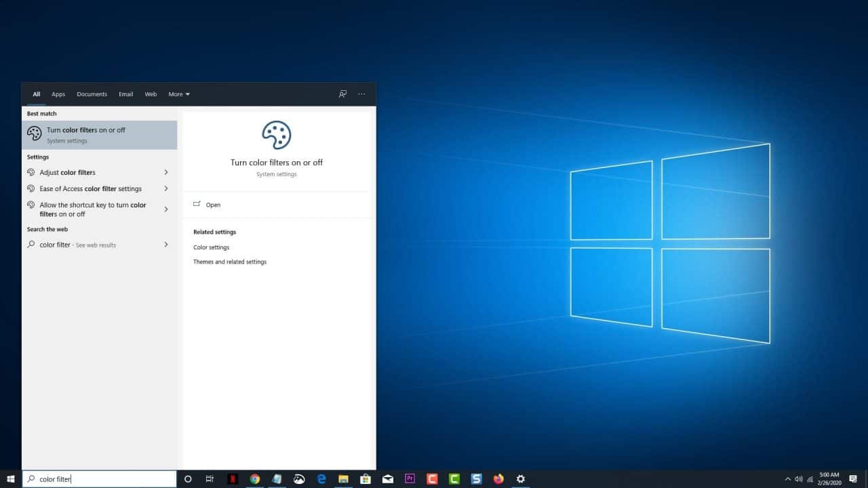Open the green Camtasia taskbar icon
Viewport: 868px width, 488px height.
click(454, 479)
